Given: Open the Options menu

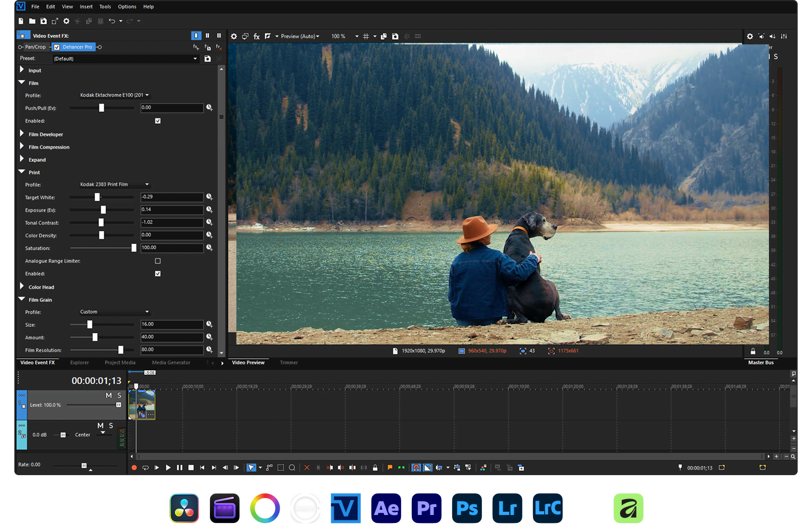Looking at the screenshot, I should pos(127,6).
